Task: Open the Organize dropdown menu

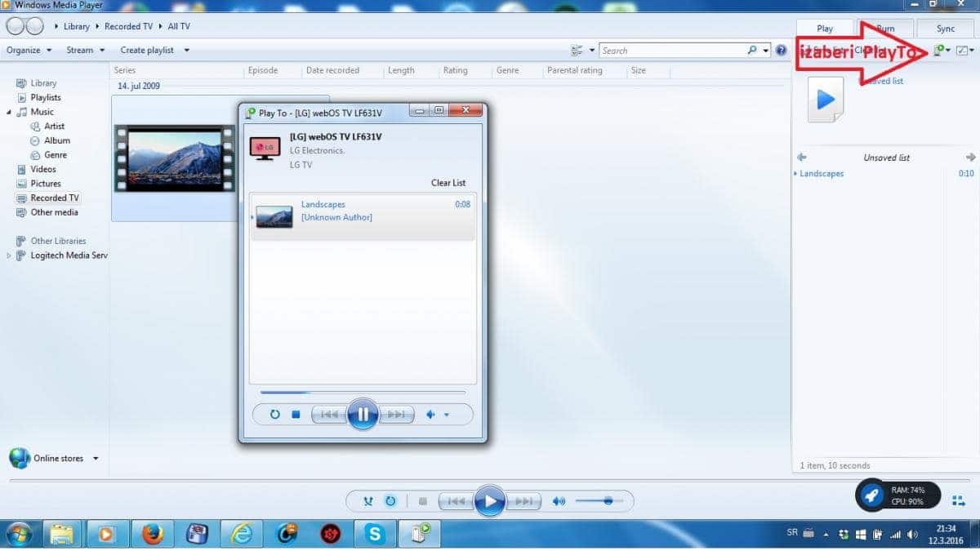Action: (x=29, y=51)
